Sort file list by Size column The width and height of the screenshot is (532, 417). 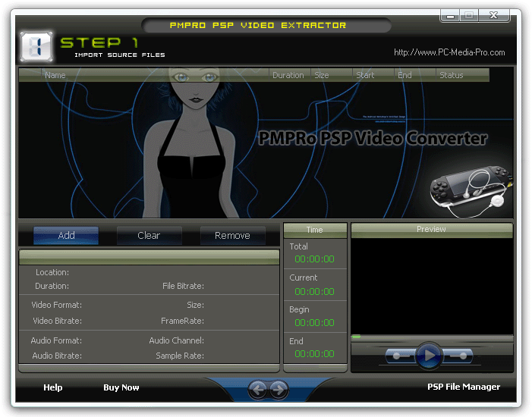click(332, 75)
